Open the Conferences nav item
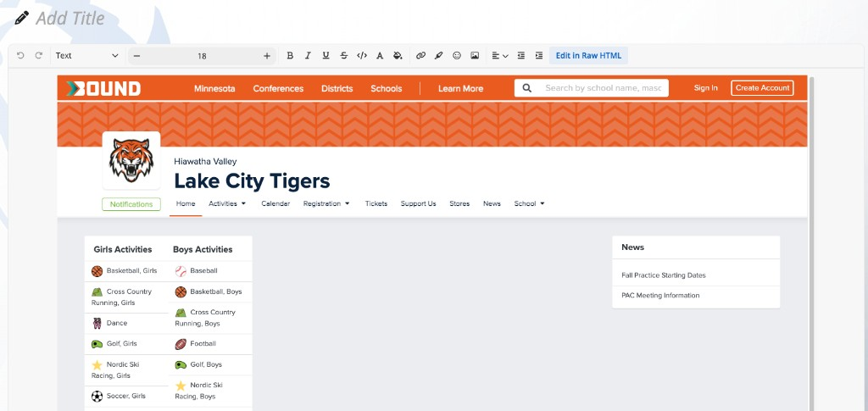868x411 pixels. (278, 88)
